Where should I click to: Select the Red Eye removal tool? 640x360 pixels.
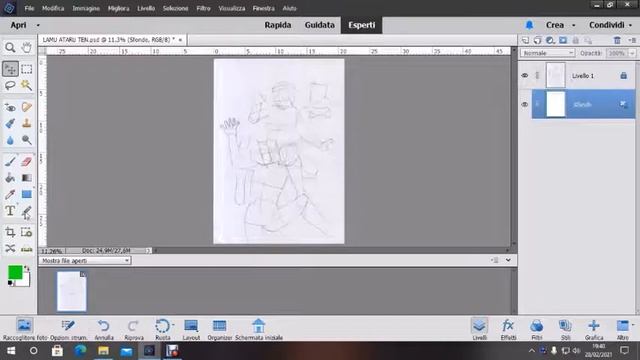pos(10,107)
